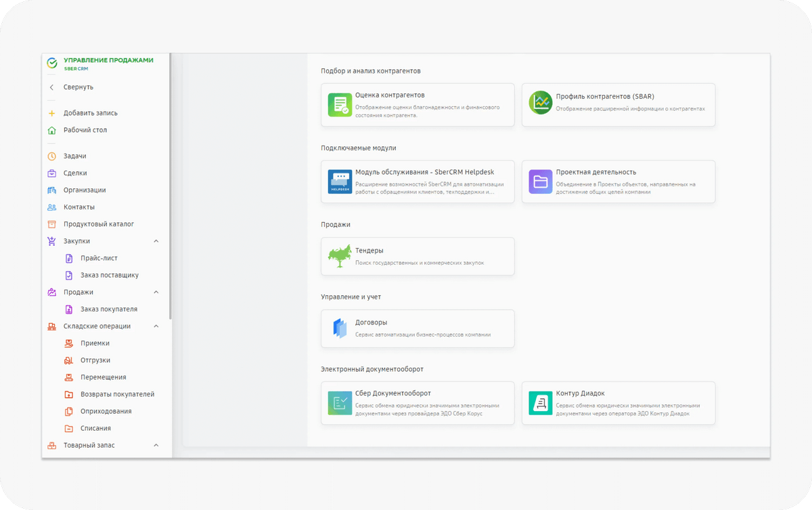812x510 pixels.
Task: Click the purple folder Проектная деятельность icon
Action: click(541, 182)
